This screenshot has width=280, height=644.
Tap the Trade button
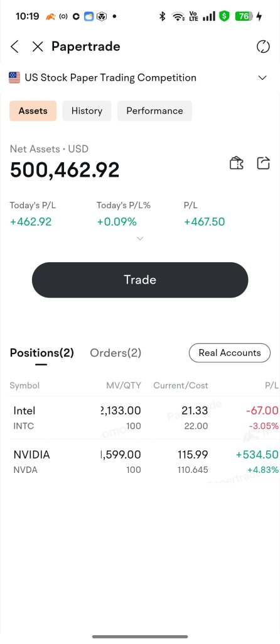point(140,280)
